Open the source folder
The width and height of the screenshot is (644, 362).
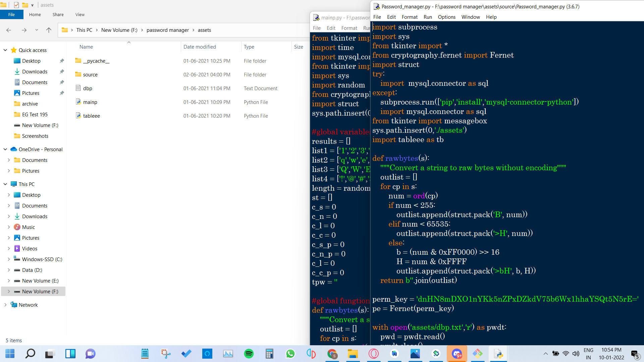tap(90, 75)
